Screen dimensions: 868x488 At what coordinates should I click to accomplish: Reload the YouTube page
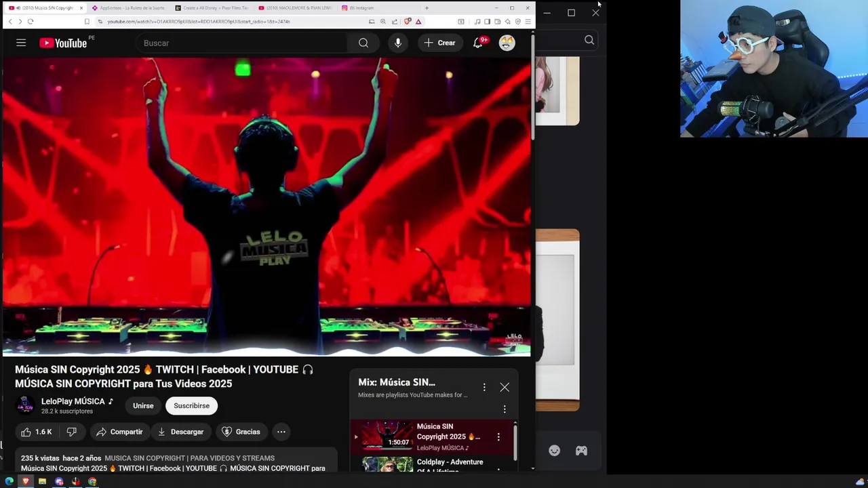(31, 22)
